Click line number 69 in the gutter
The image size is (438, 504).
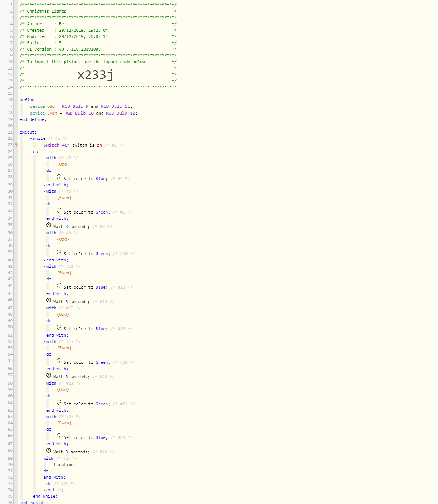click(10, 458)
